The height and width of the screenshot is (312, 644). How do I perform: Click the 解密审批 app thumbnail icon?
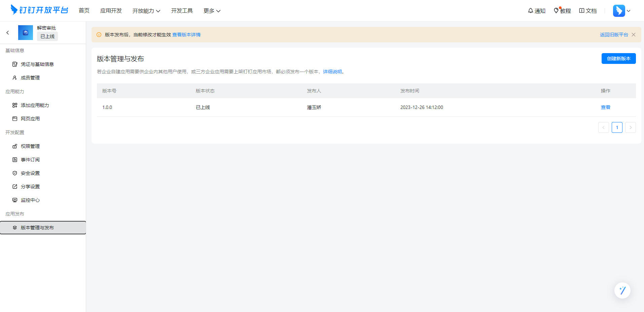(x=26, y=33)
